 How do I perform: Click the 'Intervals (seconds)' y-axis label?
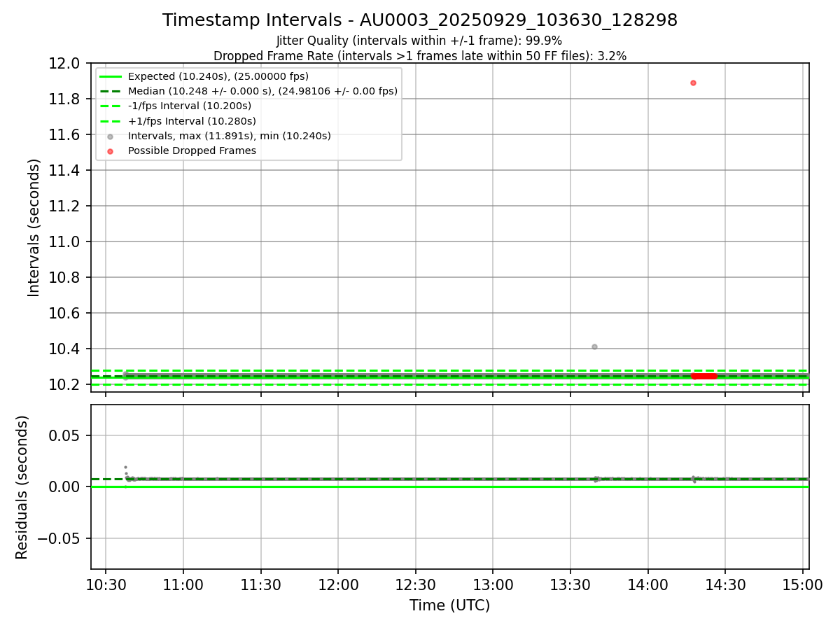point(34,227)
